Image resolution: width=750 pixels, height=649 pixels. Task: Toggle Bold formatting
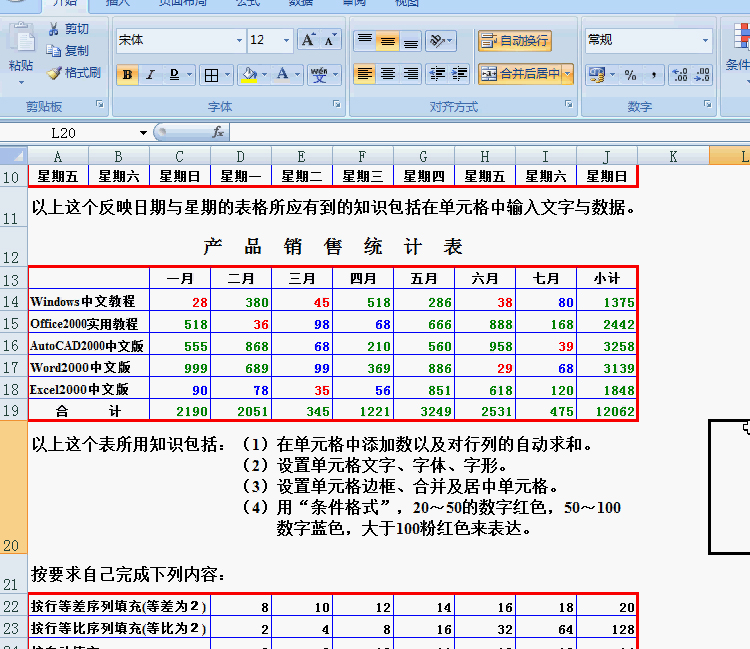(127, 75)
